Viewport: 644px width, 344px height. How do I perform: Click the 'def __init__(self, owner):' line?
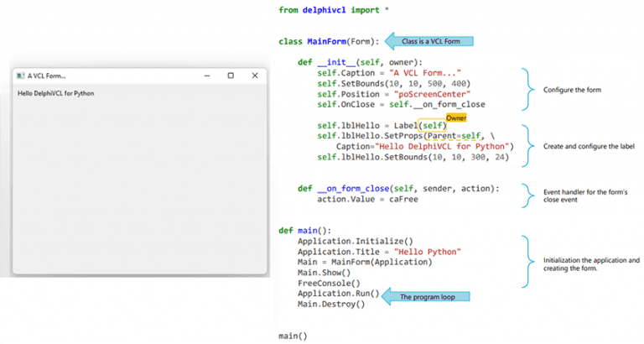point(361,62)
